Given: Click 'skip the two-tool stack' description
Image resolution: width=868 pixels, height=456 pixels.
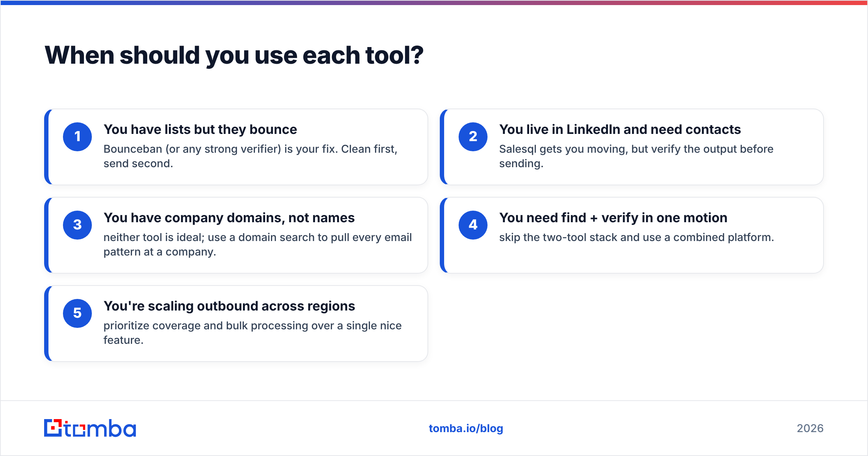Looking at the screenshot, I should (637, 237).
